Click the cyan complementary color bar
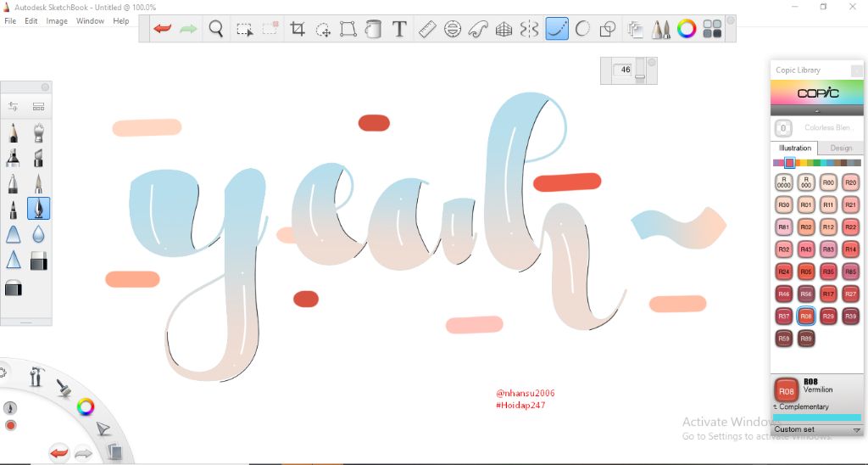Viewport: 868px width, 465px height. pos(816,417)
